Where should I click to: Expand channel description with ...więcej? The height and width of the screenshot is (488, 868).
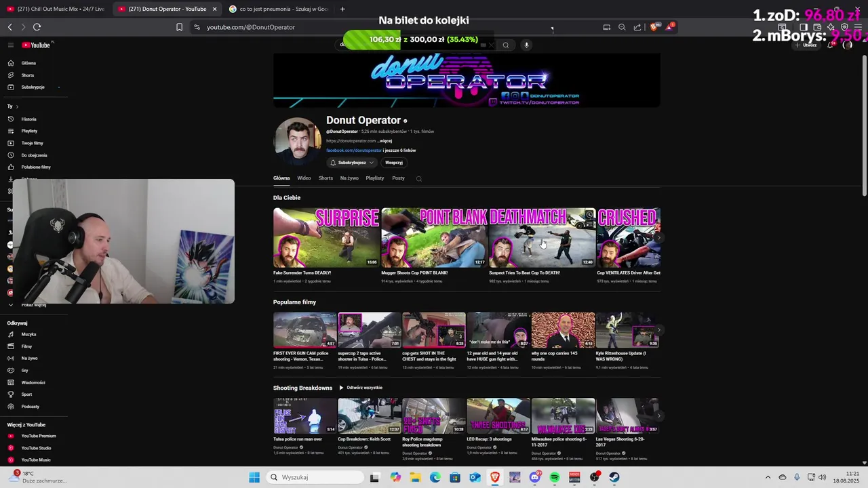tap(384, 141)
